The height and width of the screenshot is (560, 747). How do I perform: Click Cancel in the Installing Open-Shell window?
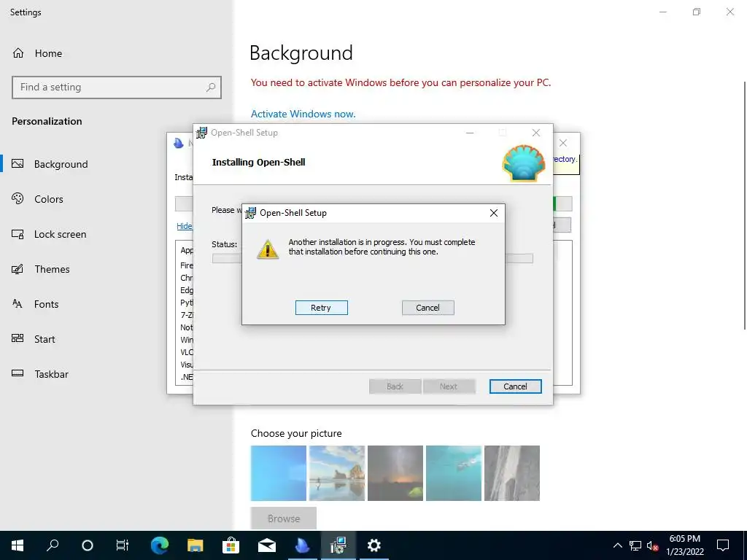[x=516, y=386]
